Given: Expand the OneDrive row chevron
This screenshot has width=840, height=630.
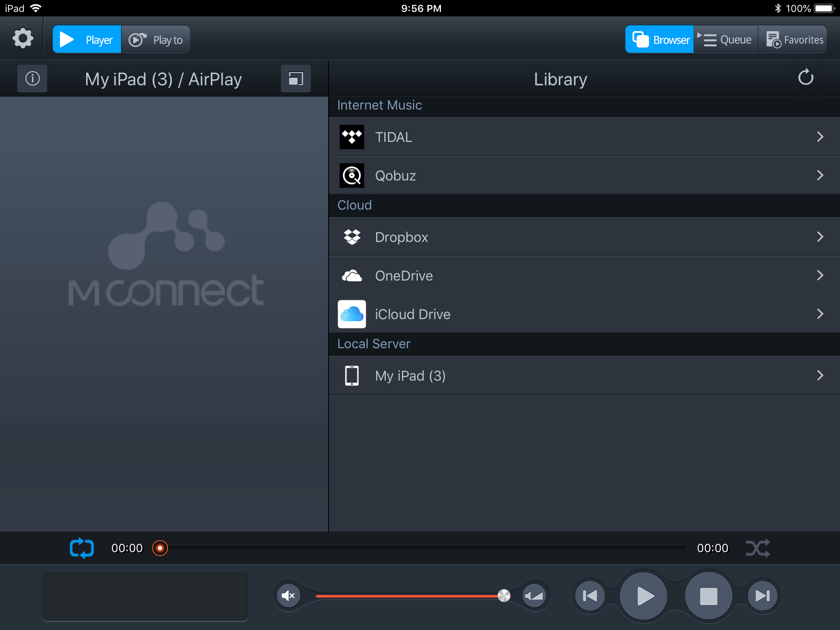Looking at the screenshot, I should click(820, 276).
